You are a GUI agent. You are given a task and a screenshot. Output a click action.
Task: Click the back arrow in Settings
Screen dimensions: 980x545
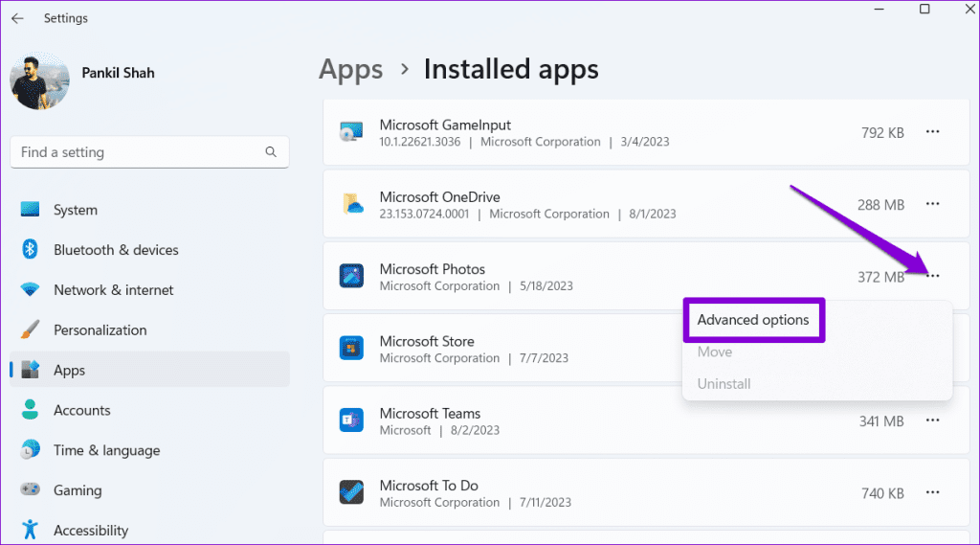pos(17,18)
